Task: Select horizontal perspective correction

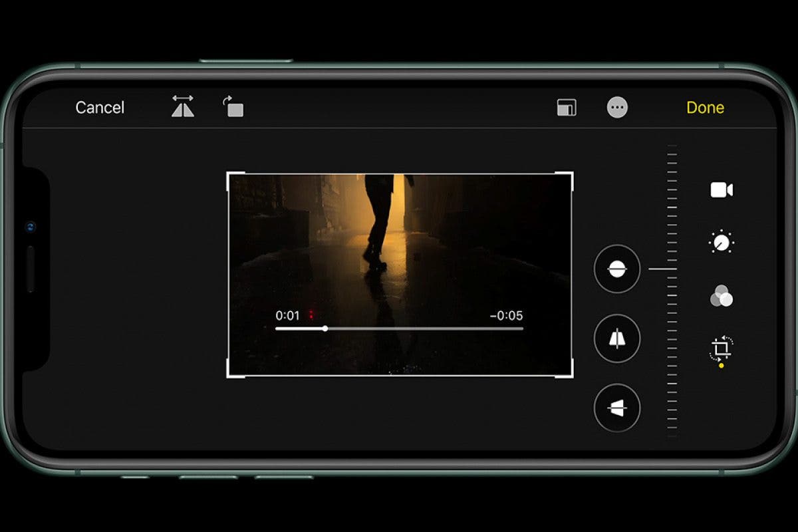Action: 616,408
